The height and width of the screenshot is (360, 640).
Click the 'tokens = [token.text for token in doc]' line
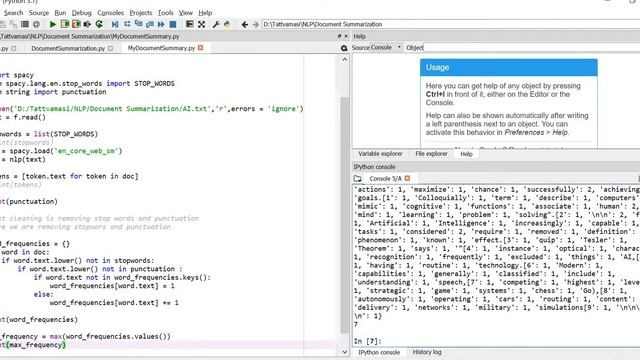pyautogui.click(x=69, y=176)
